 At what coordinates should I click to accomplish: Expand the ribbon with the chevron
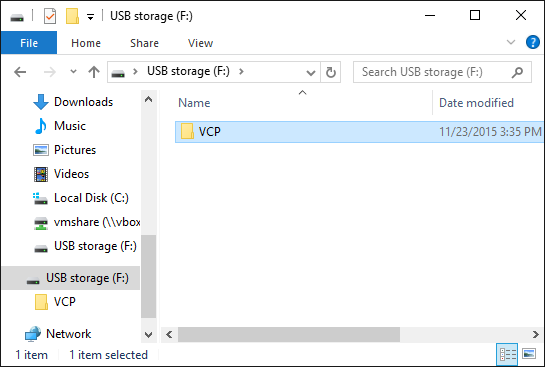[x=511, y=42]
